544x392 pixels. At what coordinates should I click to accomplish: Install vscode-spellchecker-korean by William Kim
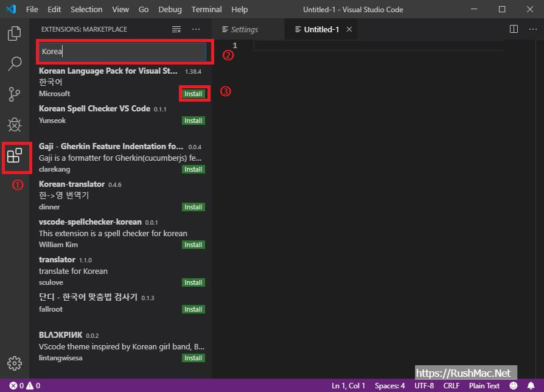(194, 245)
